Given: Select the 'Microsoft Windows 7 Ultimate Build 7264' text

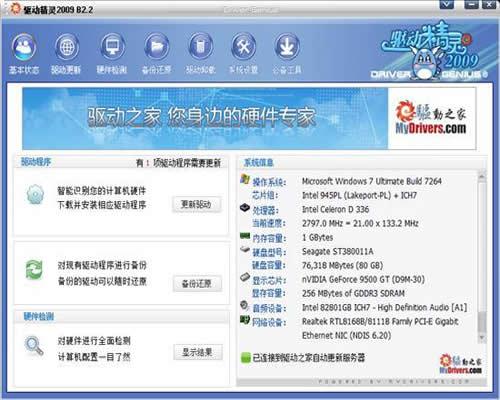Looking at the screenshot, I should click(371, 181).
